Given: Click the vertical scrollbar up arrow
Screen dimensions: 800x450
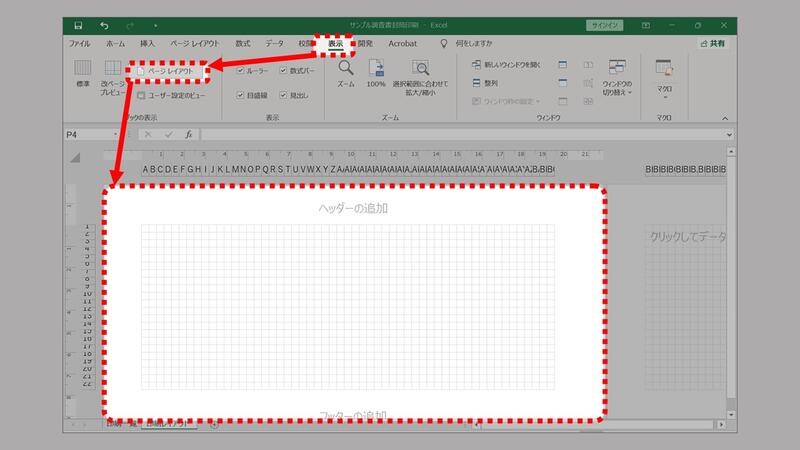Looking at the screenshot, I should click(731, 152).
